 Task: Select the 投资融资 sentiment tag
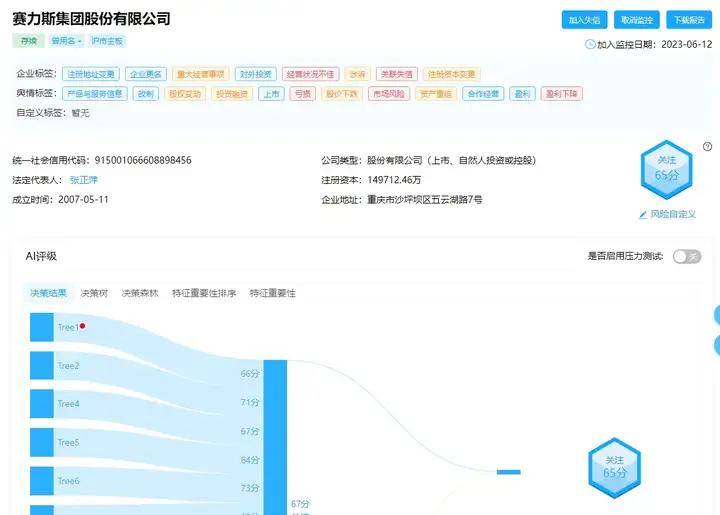click(x=232, y=94)
